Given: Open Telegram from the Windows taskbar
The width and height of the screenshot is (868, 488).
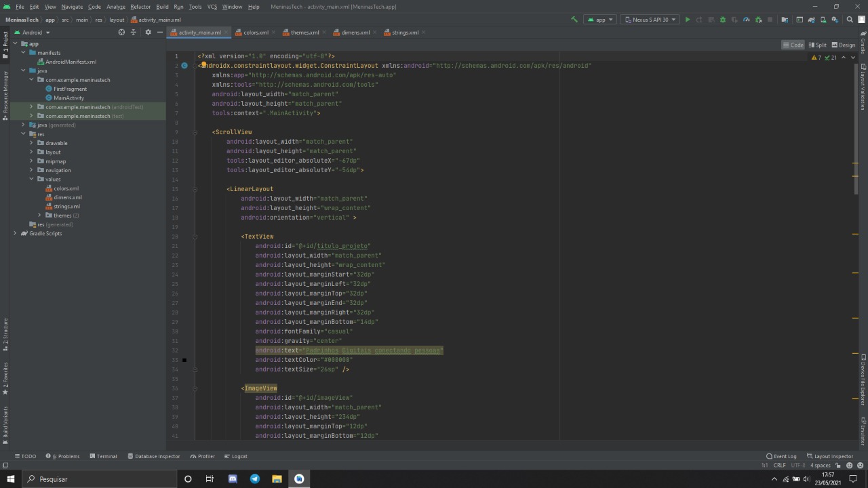Looking at the screenshot, I should point(254,479).
